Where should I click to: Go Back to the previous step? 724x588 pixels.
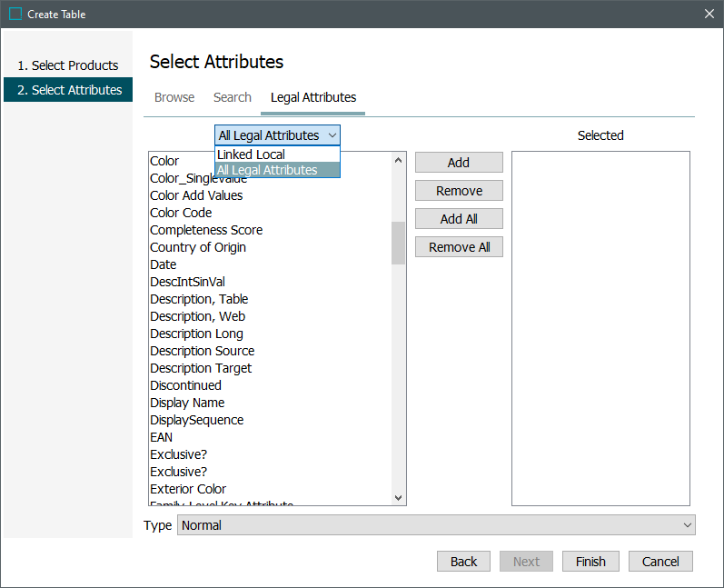(x=463, y=562)
